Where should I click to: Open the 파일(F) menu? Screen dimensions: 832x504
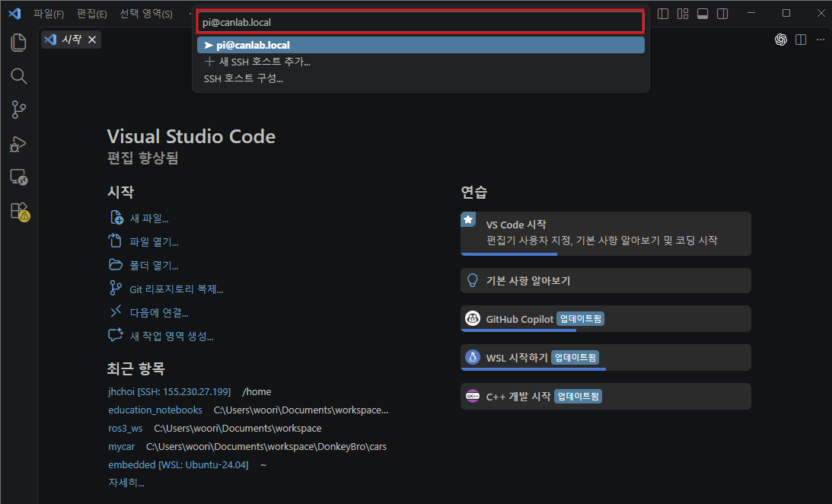[x=49, y=14]
